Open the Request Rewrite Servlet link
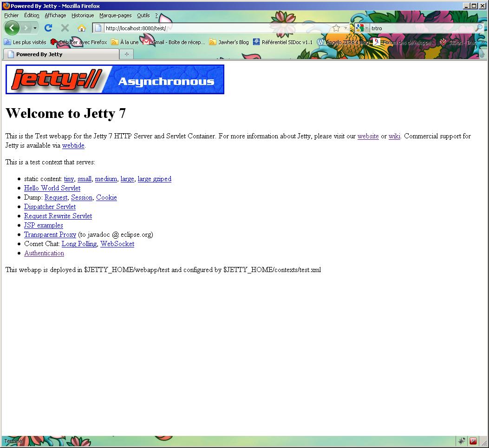 coord(58,216)
